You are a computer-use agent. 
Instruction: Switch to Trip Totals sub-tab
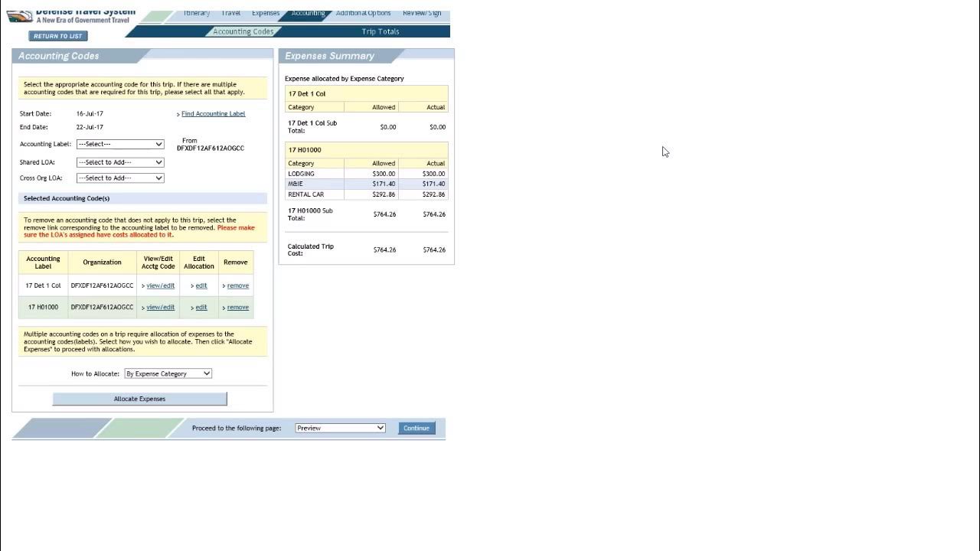coord(381,31)
